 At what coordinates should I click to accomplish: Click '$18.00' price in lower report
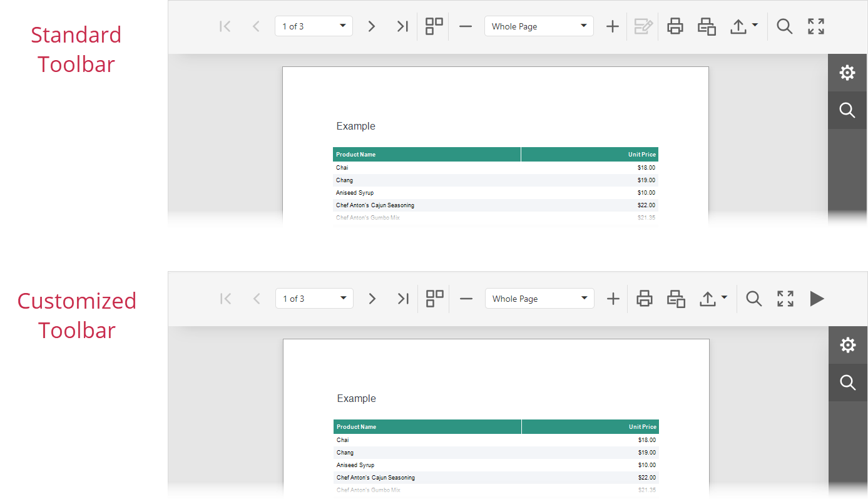point(647,440)
